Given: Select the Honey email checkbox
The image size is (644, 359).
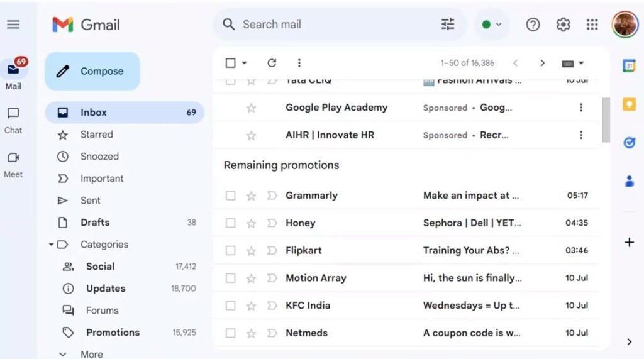Looking at the screenshot, I should [x=231, y=223].
